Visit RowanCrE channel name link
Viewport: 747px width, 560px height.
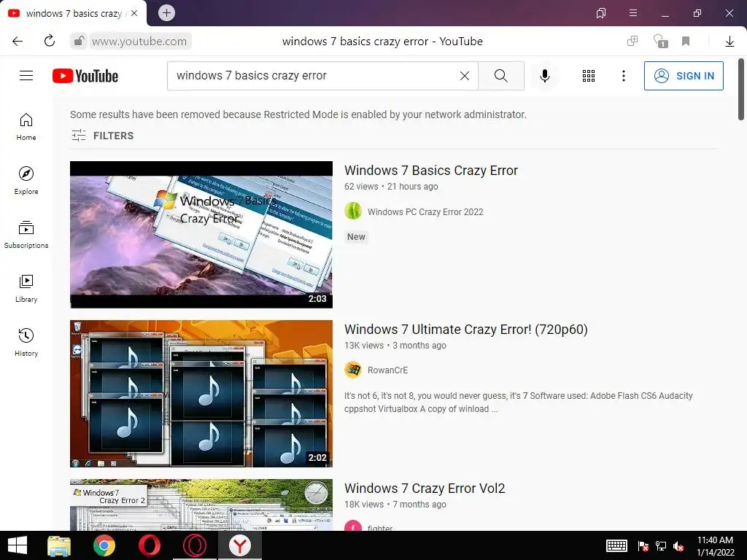point(387,370)
